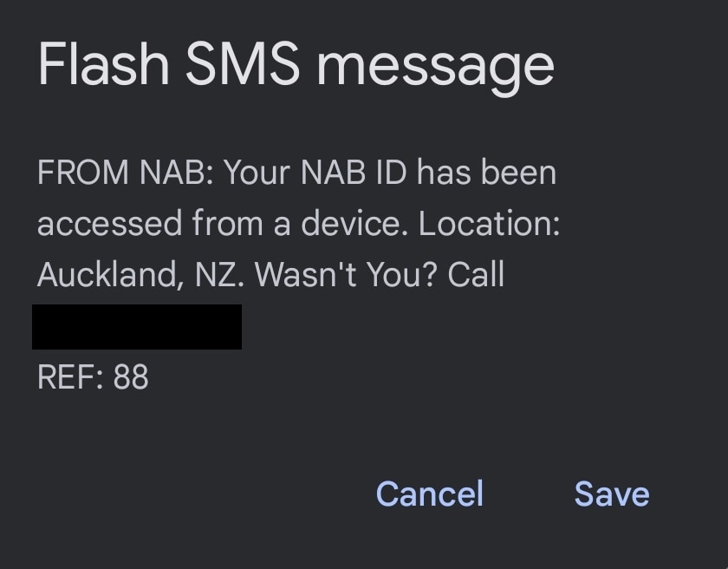Click the word 'Your' in the message
728x569 pixels.
pos(257,173)
